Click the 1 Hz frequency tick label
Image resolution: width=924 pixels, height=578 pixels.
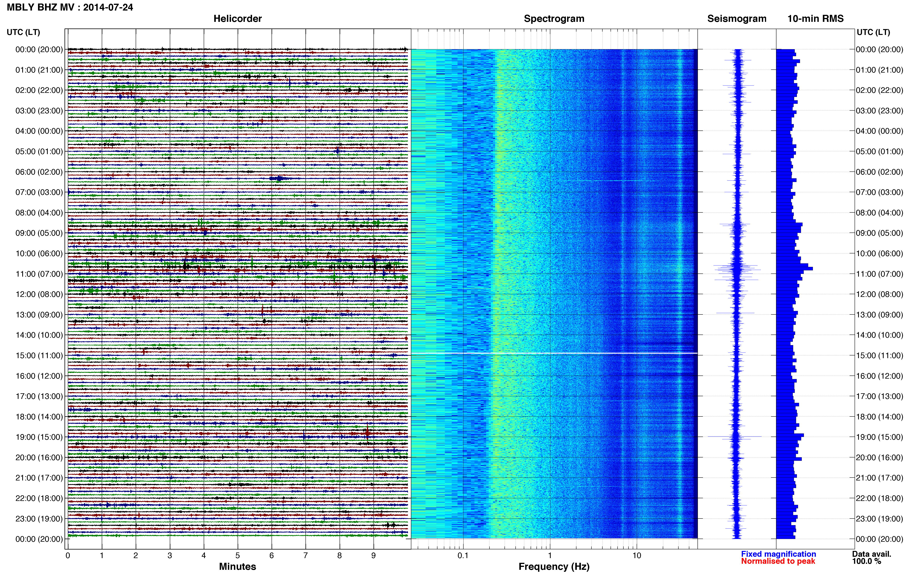tap(550, 555)
